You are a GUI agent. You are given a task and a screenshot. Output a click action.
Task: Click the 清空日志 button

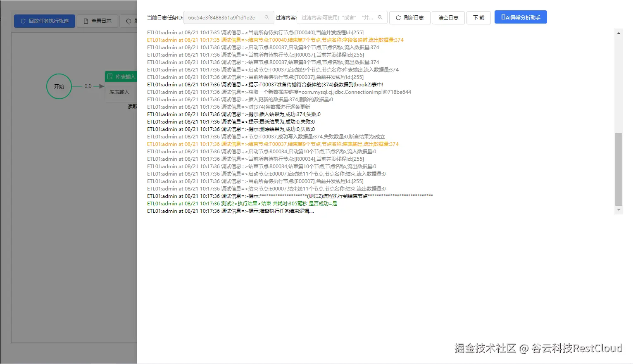[448, 18]
